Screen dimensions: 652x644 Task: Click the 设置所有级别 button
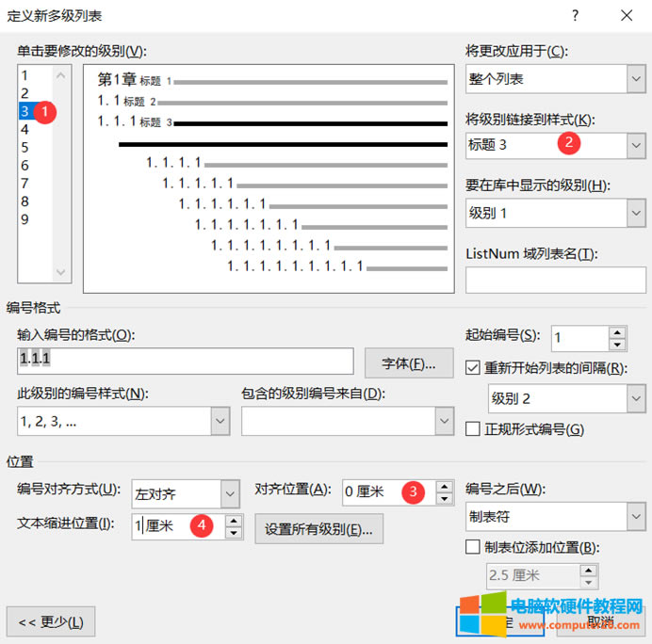tap(318, 529)
